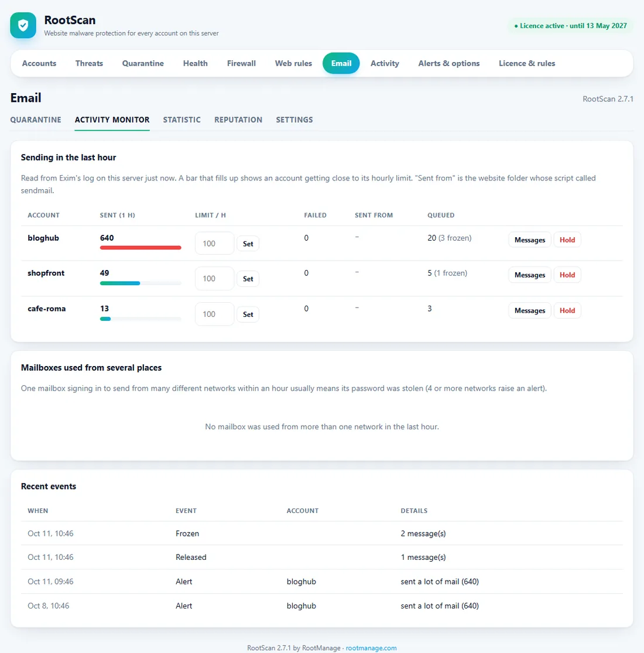Hold mail for bloghub
The width and height of the screenshot is (644, 653).
(567, 240)
